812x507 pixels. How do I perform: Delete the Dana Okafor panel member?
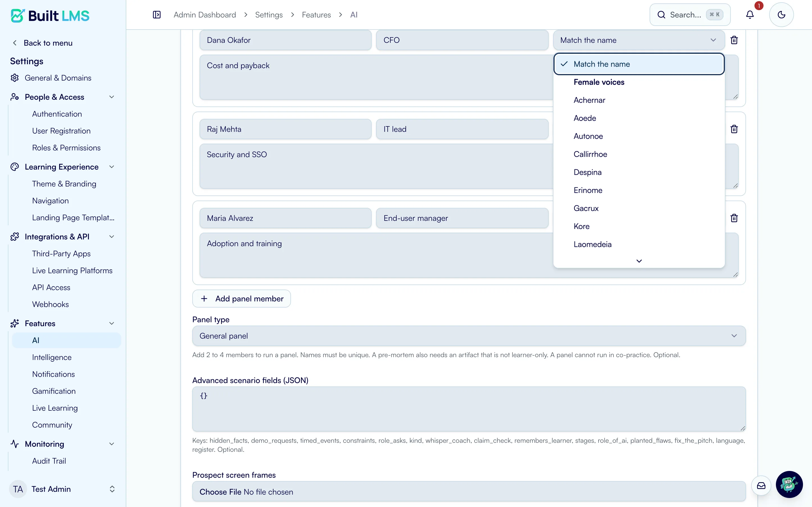tap(734, 40)
